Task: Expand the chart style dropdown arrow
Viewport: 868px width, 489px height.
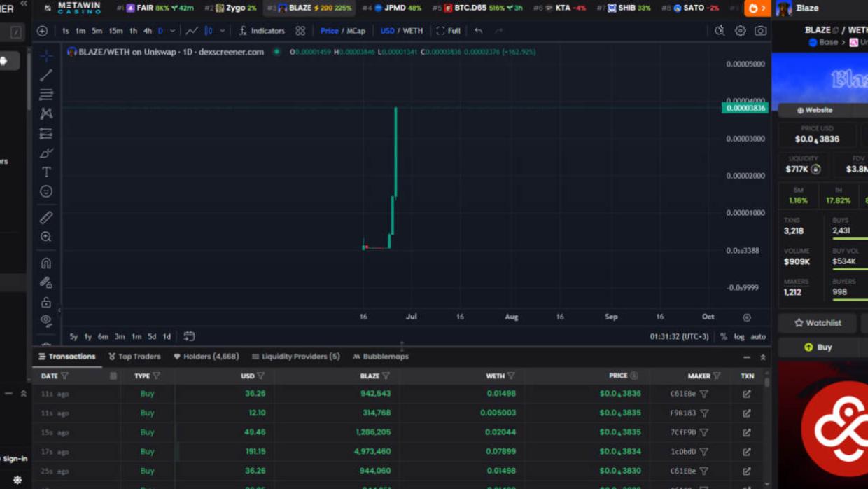Action: [x=223, y=31]
